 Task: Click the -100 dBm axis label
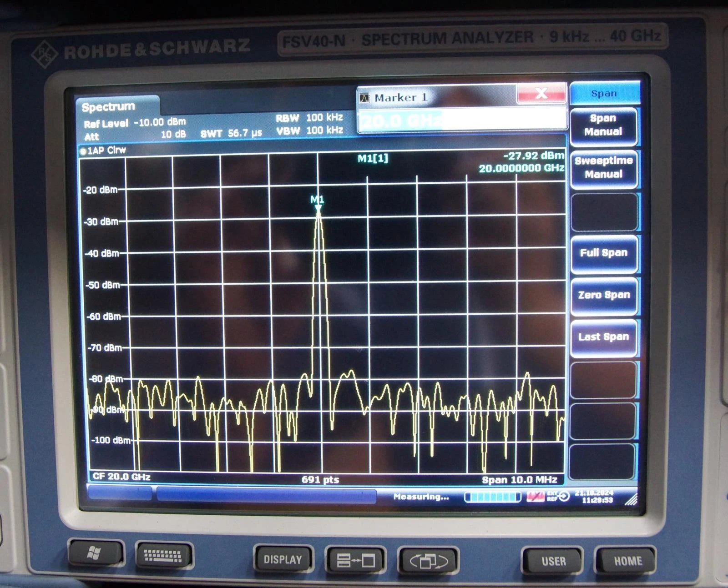pyautogui.click(x=111, y=440)
